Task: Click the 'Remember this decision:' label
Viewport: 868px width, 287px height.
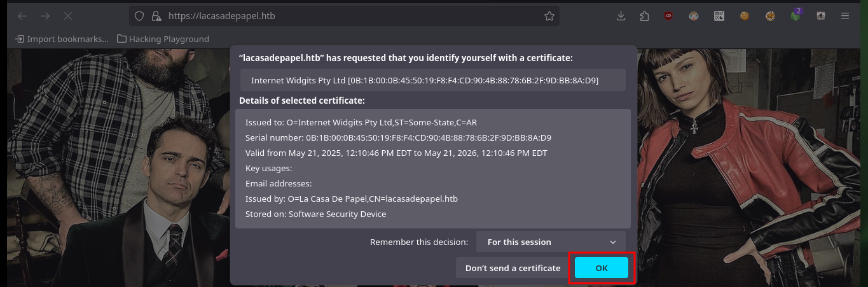Action: (x=419, y=242)
